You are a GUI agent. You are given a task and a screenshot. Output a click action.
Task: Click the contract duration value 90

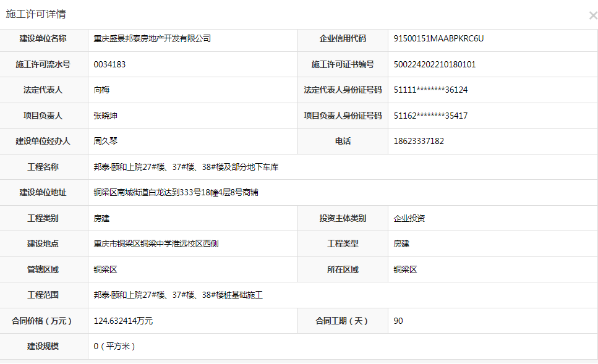pyautogui.click(x=398, y=321)
